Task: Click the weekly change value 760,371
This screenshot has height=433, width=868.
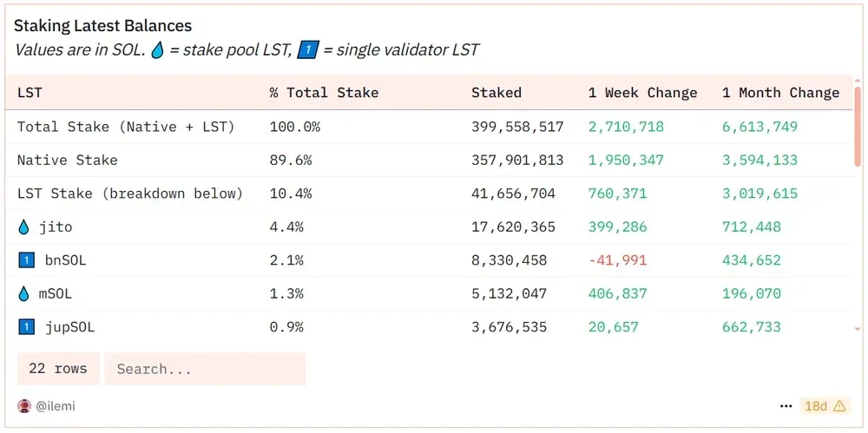Action: (x=618, y=194)
